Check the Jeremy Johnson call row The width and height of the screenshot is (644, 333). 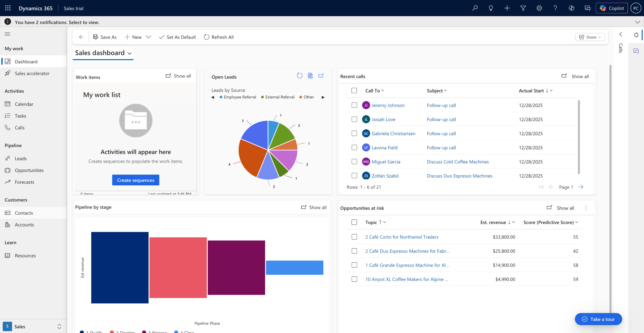click(354, 105)
